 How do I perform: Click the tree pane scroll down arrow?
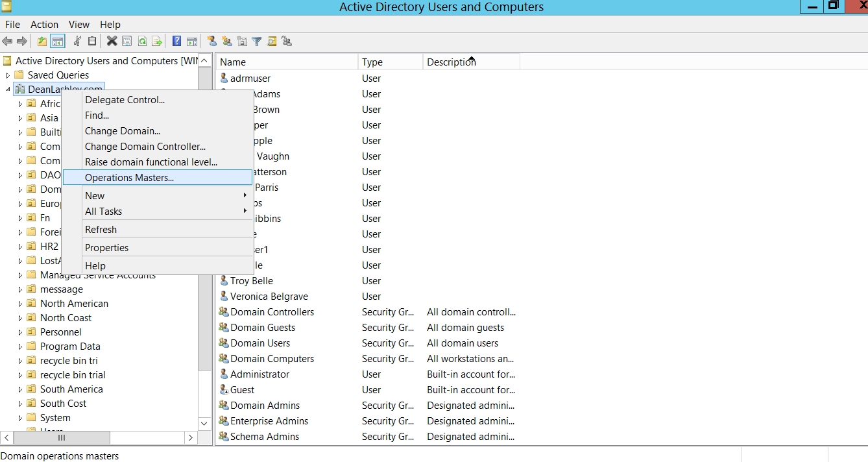pyautogui.click(x=204, y=424)
